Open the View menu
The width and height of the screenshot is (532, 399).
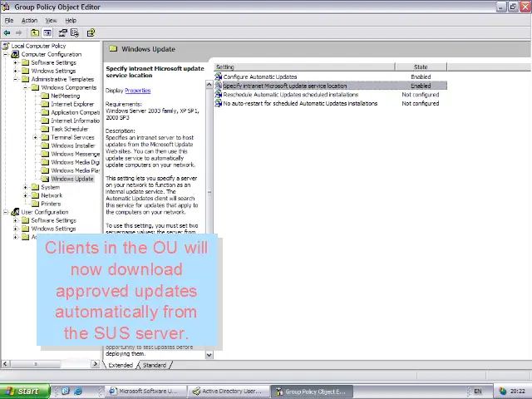tap(51, 20)
